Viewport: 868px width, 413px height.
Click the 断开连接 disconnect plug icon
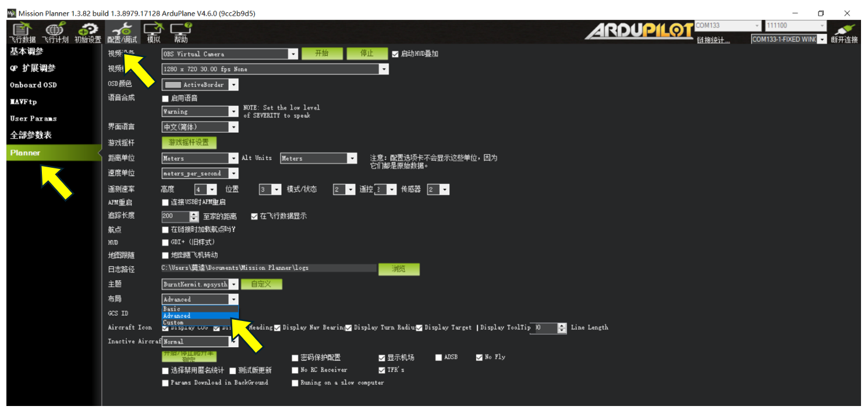844,33
